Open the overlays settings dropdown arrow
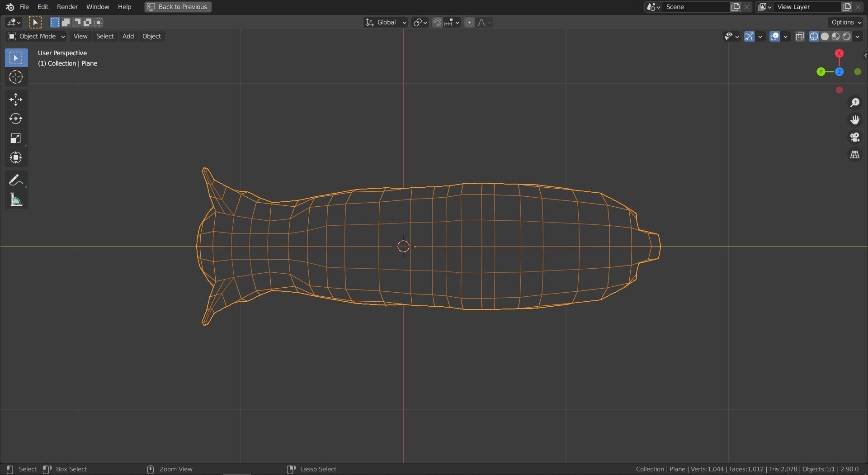Image resolution: width=868 pixels, height=475 pixels. tap(786, 37)
